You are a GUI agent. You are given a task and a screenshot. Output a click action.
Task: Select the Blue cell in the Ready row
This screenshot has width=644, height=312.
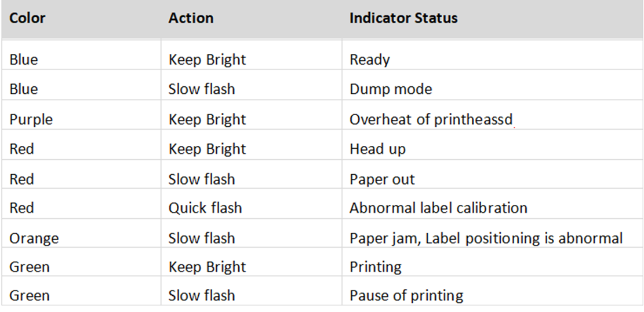point(24,60)
